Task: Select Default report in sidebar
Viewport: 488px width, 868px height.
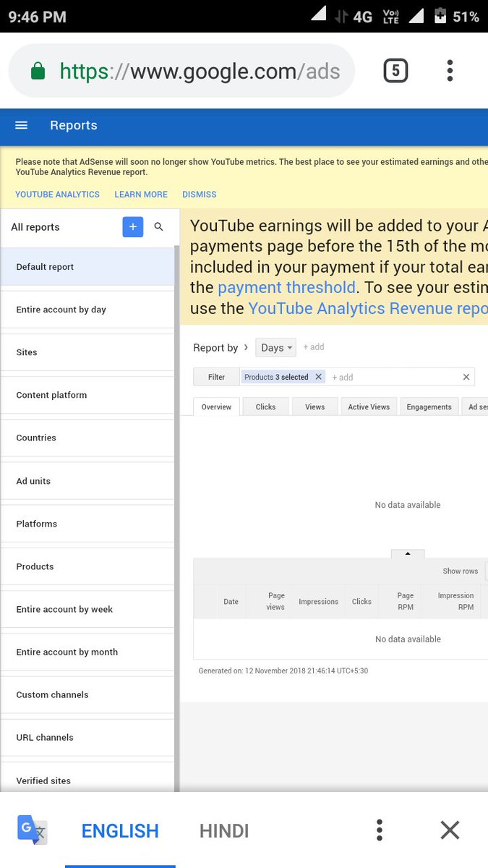Action: 87,267
